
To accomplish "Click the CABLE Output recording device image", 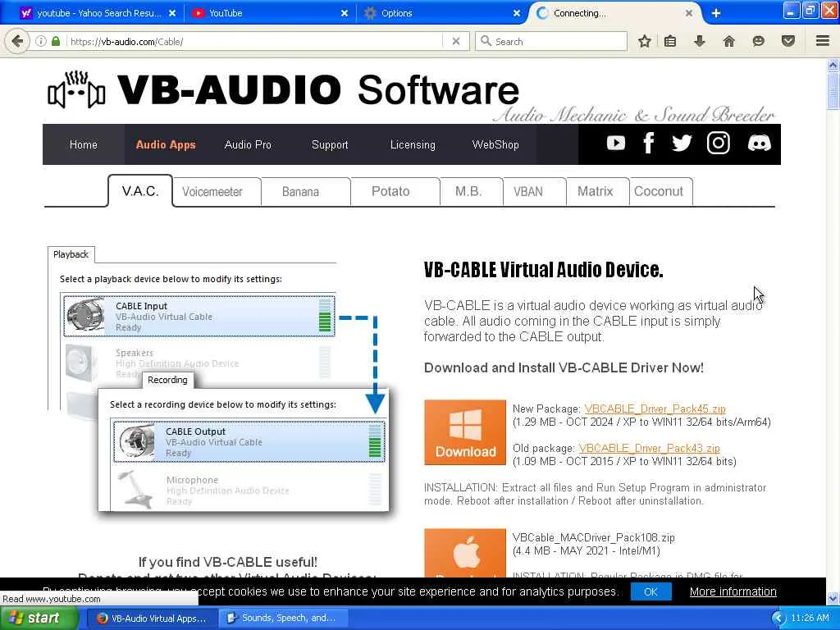I will (x=137, y=441).
